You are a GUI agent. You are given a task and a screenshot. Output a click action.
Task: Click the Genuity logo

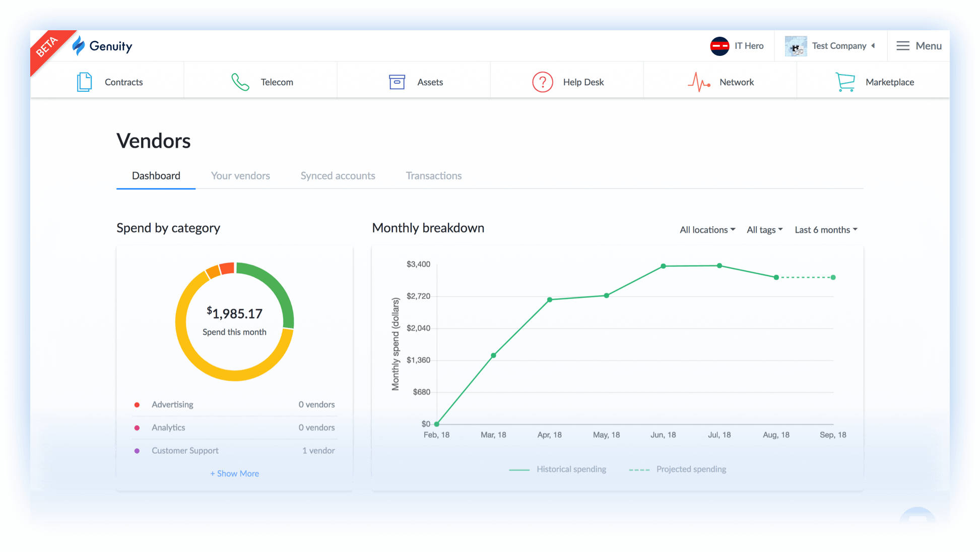tap(103, 46)
